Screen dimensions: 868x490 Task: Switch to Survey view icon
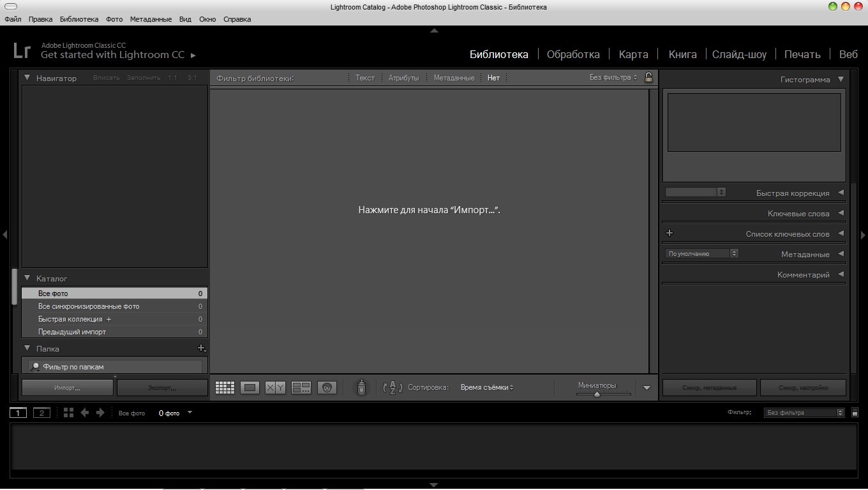coord(301,387)
